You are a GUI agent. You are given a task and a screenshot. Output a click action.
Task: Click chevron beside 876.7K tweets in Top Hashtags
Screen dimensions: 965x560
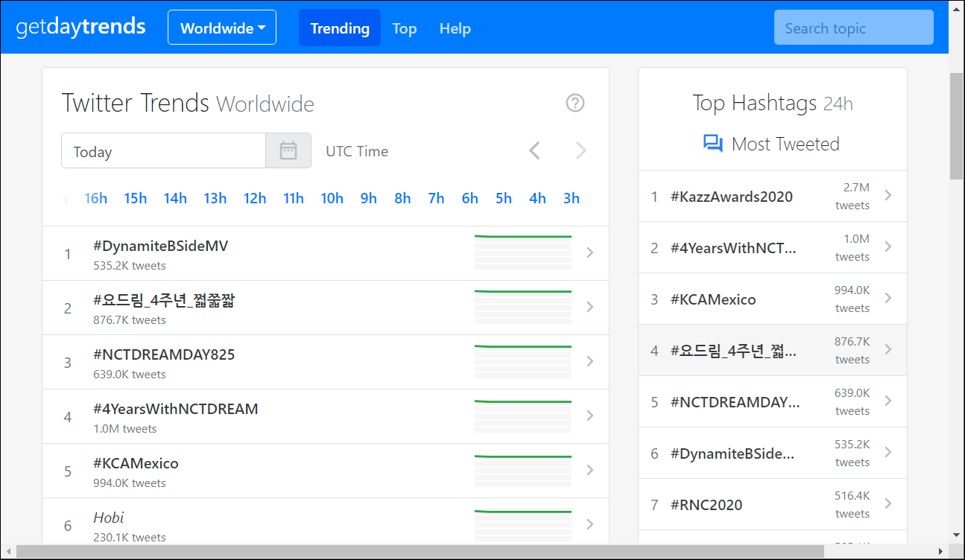[x=888, y=349]
